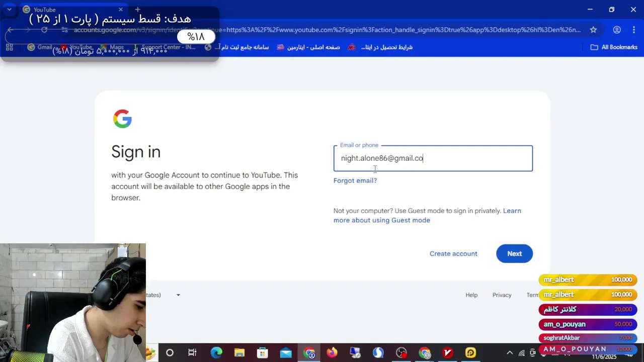Bookmark this page with the star icon
The height and width of the screenshot is (362, 644).
click(x=593, y=30)
